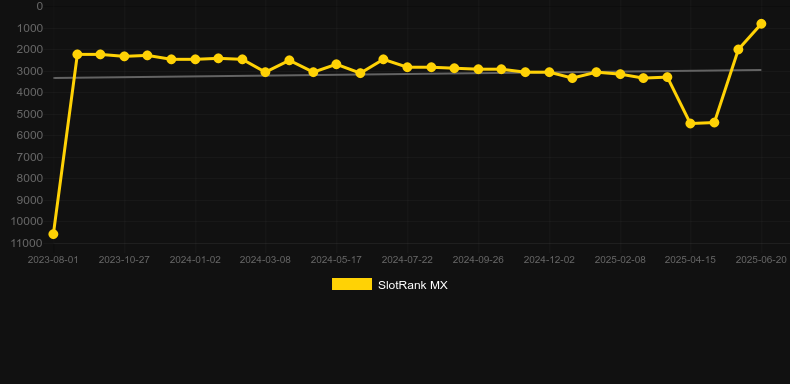Click the 2023-08-01 x-axis date label
Viewport: 790px width, 384px height.
click(x=53, y=260)
